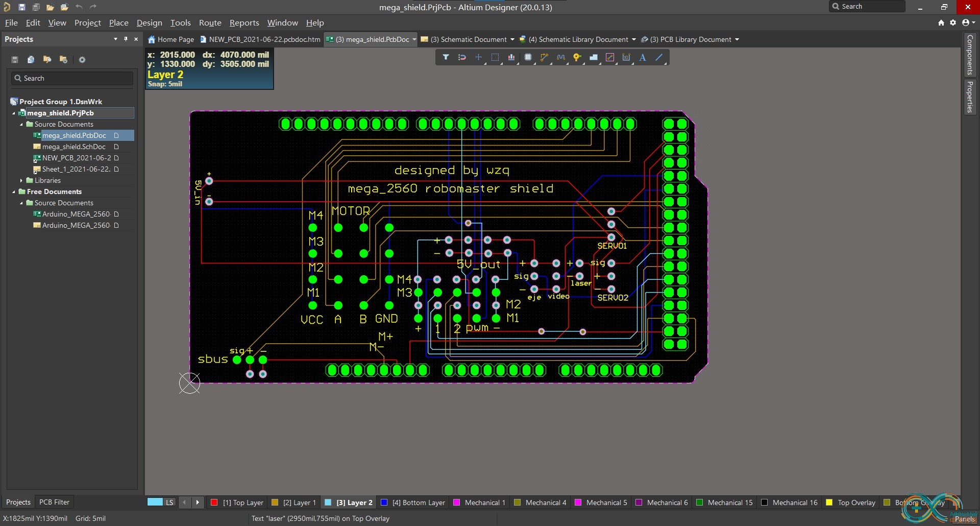Click the Projects panel search field
The height and width of the screenshot is (526, 980).
coord(72,78)
